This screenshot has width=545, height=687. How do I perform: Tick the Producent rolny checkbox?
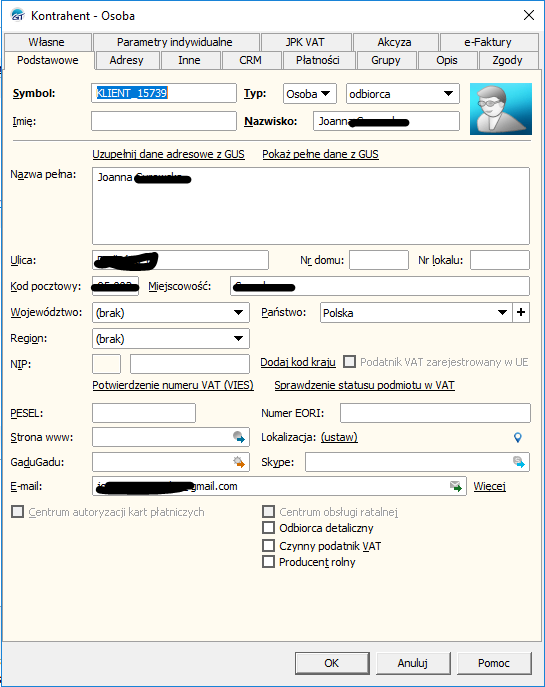pos(268,562)
